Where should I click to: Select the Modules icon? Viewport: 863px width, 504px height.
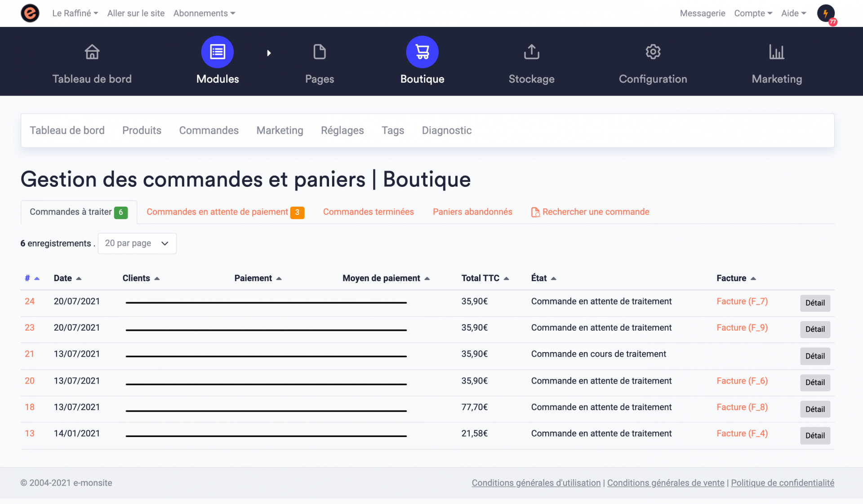(x=218, y=52)
